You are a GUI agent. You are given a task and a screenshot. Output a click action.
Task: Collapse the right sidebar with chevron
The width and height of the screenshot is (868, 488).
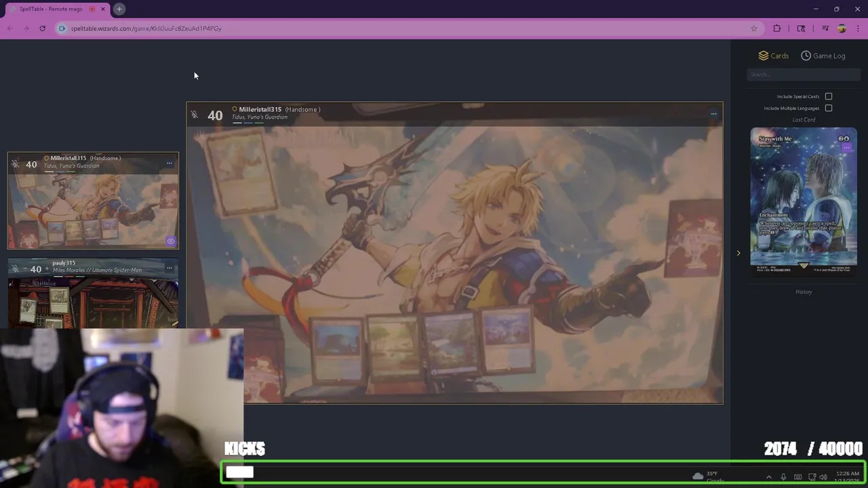point(738,253)
